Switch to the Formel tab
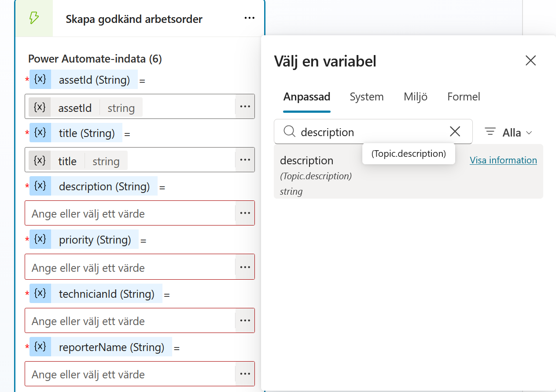Viewport: 556px width, 392px height. pyautogui.click(x=464, y=97)
